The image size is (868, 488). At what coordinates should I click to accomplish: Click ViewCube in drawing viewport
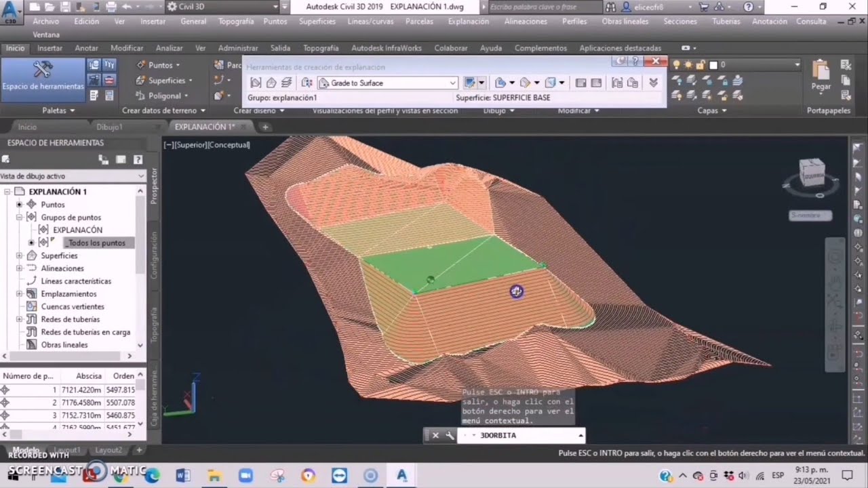pos(811,173)
